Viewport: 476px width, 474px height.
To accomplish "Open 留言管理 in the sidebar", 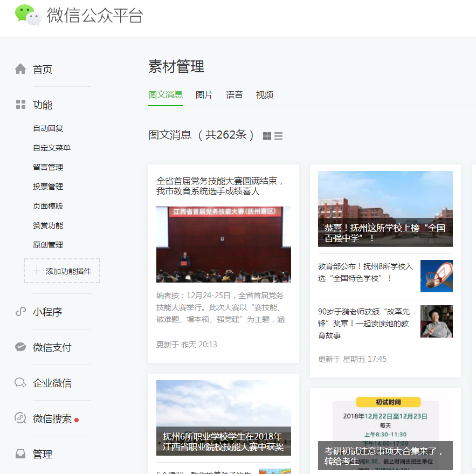I will (48, 167).
